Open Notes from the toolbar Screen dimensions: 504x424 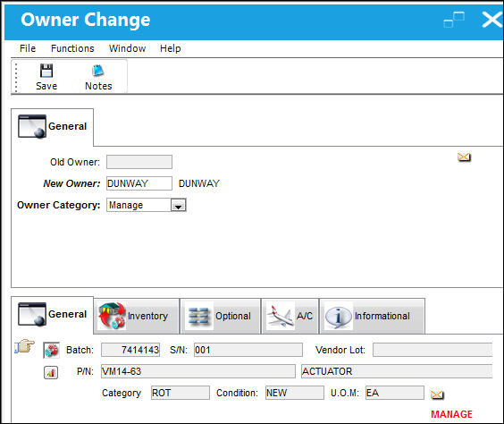(x=98, y=77)
